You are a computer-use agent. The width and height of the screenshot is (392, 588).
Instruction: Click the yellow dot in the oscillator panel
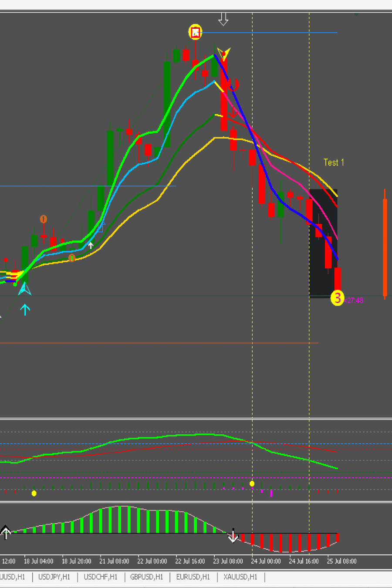(252, 483)
